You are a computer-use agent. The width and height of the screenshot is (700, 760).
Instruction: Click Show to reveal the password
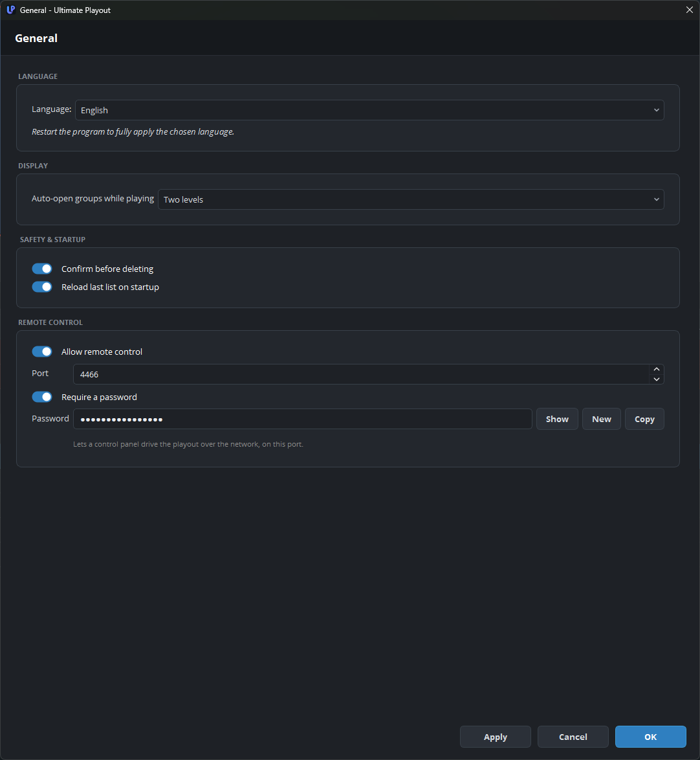557,419
